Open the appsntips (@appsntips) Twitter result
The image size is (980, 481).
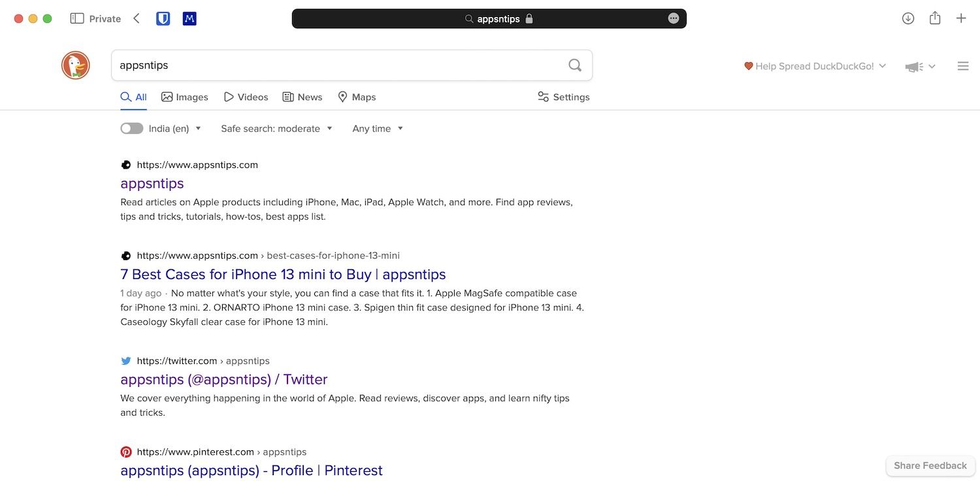coord(224,379)
